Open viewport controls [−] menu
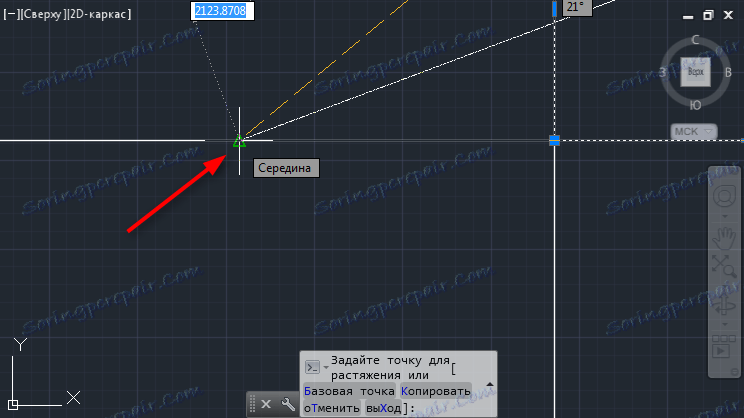Image resolution: width=744 pixels, height=418 pixels. tap(10, 14)
